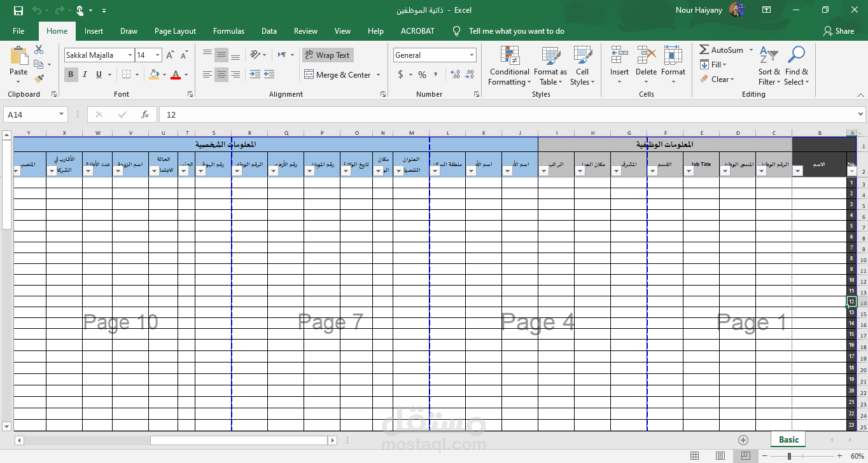This screenshot has height=463, width=868.
Task: Open the Merge & Center dropdown arrow
Action: tap(379, 74)
